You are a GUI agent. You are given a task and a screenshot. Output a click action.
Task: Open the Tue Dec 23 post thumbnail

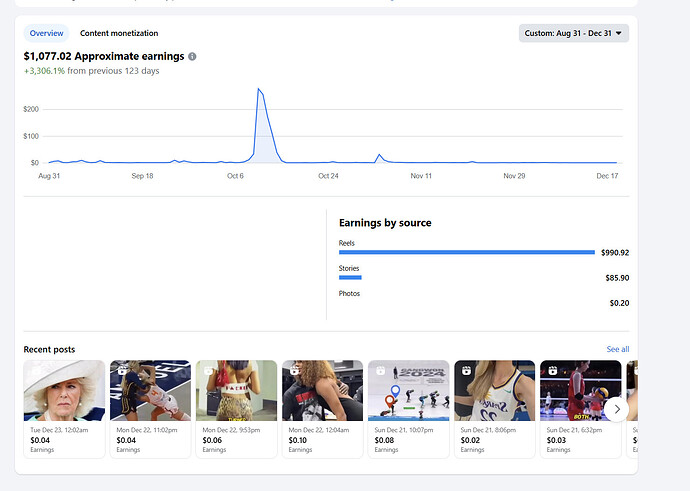(x=64, y=390)
